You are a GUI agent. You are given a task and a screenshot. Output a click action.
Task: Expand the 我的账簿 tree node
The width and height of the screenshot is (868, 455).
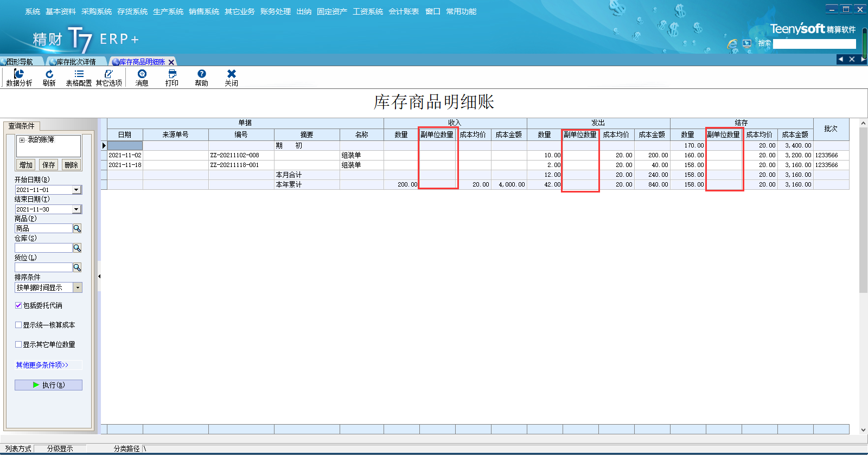(x=22, y=140)
